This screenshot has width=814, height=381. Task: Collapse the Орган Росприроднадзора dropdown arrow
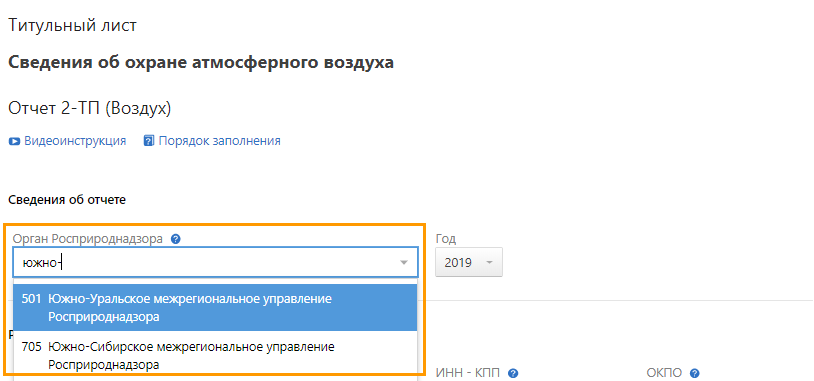(x=404, y=263)
